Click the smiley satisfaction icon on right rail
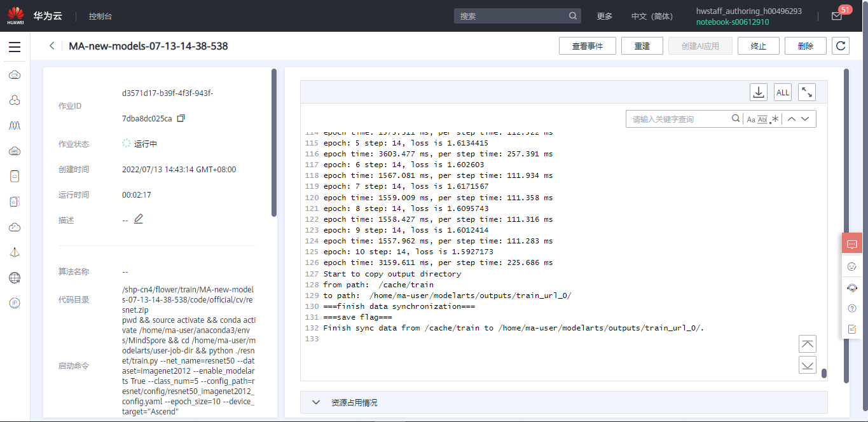868x422 pixels. click(852, 267)
